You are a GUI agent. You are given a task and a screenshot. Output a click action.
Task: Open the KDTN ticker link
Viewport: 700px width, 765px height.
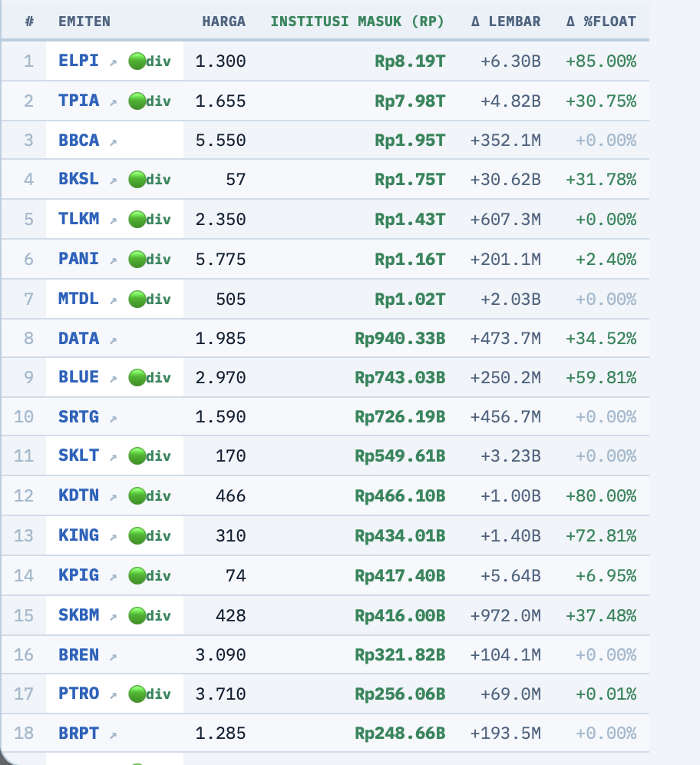78,495
